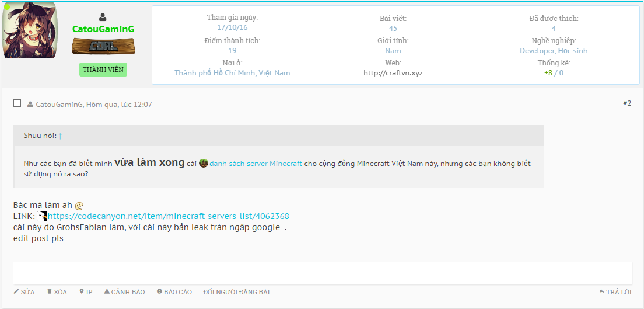
Task: Open the danh sách server Minecraft link
Action: [256, 164]
